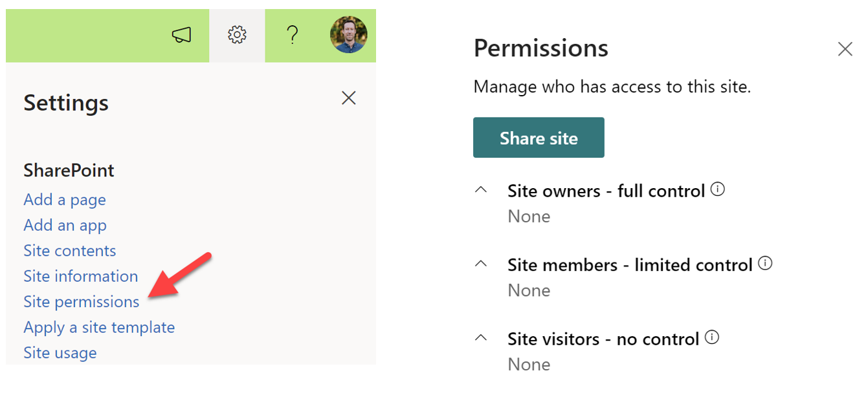The width and height of the screenshot is (868, 395).
Task: Open the Site permissions link
Action: click(x=81, y=301)
